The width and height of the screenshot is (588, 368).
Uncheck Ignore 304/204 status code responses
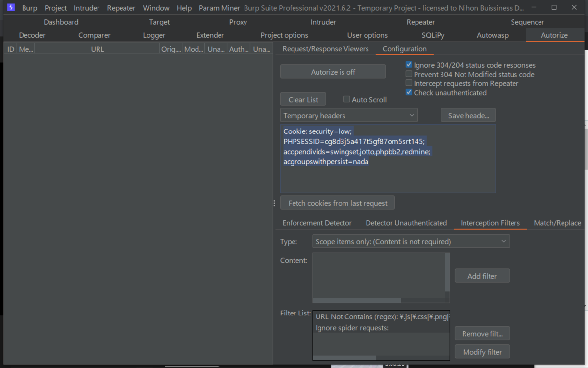[409, 65]
